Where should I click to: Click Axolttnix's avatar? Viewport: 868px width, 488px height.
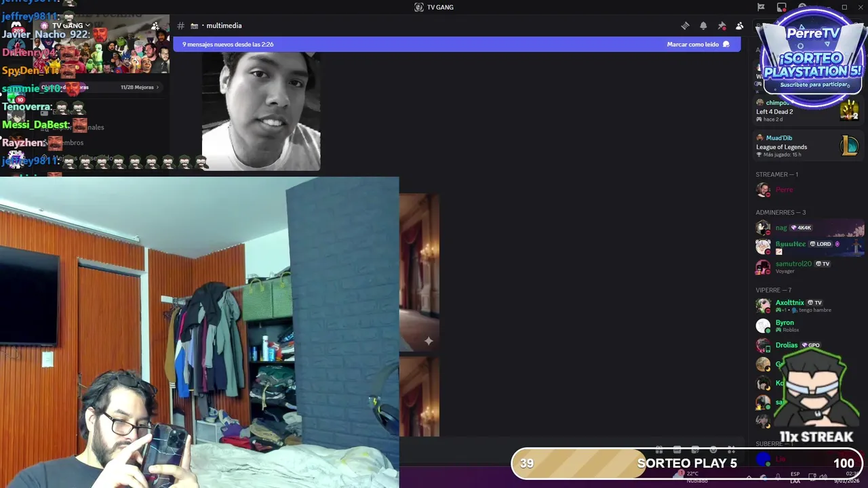(x=763, y=306)
